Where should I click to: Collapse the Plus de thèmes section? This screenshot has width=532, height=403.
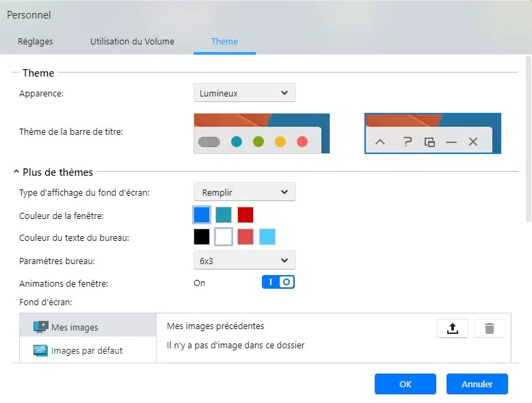point(16,172)
